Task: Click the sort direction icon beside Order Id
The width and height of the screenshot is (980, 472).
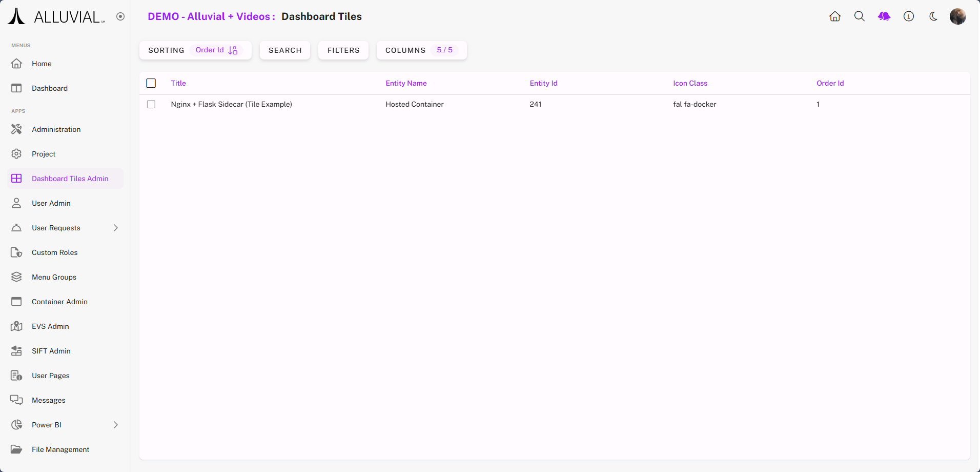Action: tap(233, 50)
